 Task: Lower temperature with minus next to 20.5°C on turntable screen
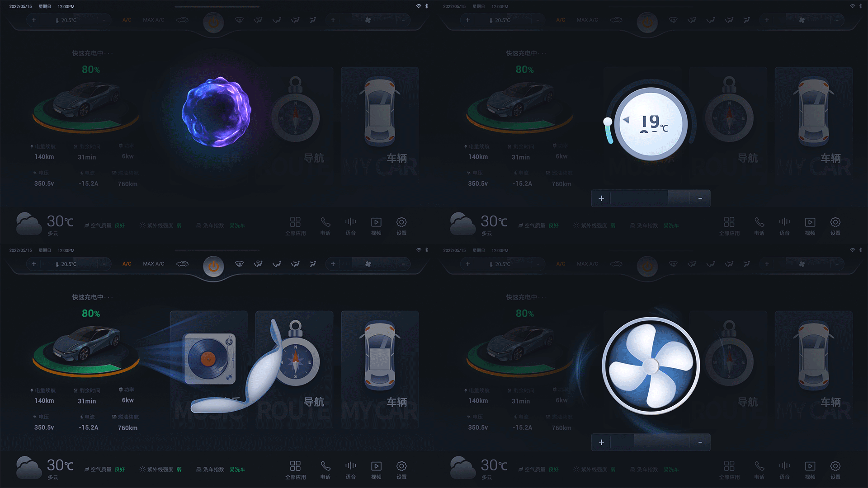(104, 264)
